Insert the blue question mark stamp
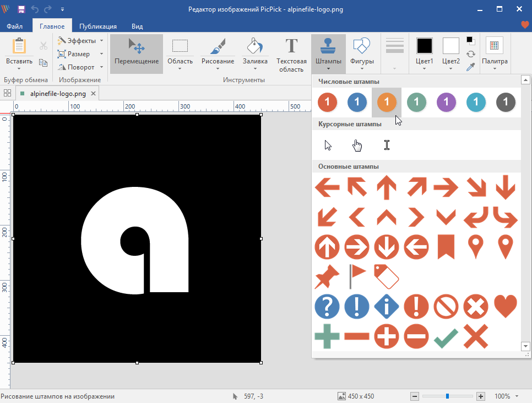532x403 pixels. coord(327,306)
